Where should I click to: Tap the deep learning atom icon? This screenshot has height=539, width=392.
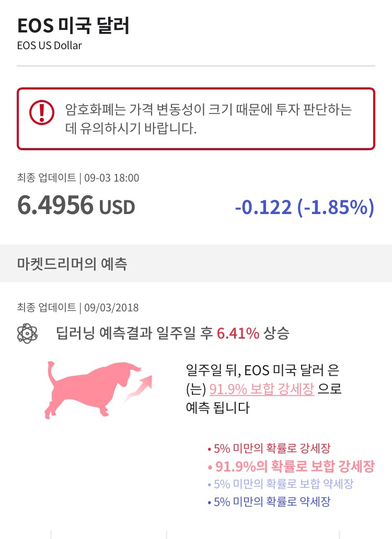(27, 333)
